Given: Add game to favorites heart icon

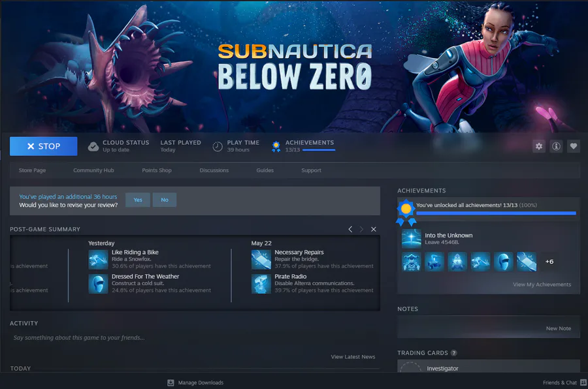Looking at the screenshot, I should pyautogui.click(x=574, y=146).
